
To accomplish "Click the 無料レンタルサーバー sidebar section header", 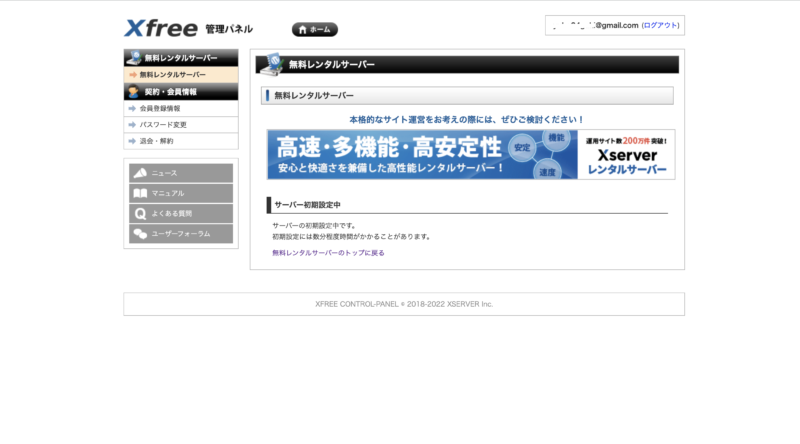I will coord(181,58).
